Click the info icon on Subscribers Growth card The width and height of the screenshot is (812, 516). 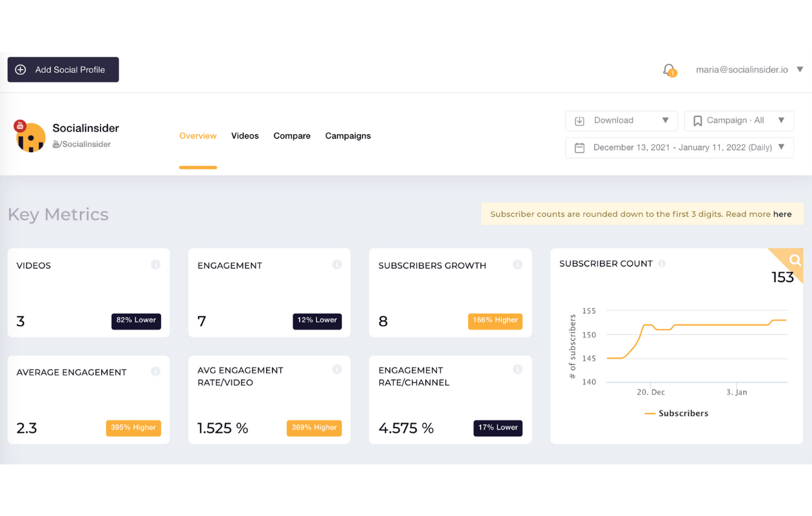tap(517, 264)
